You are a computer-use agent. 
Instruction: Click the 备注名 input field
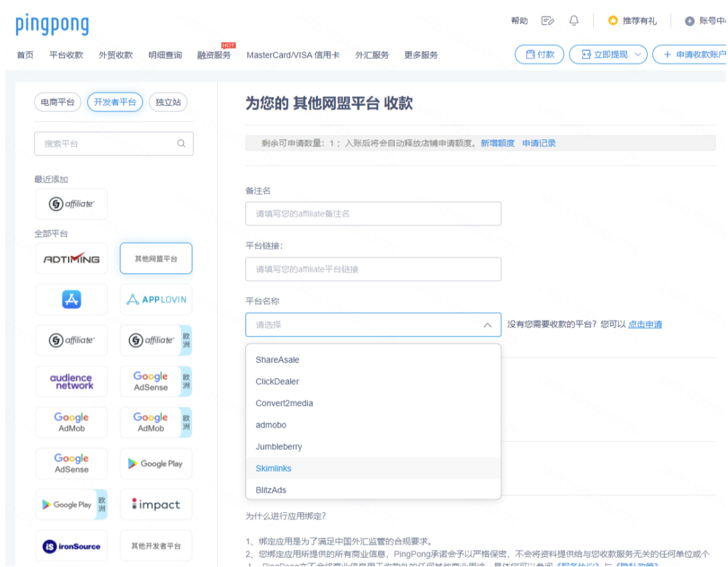tap(373, 214)
